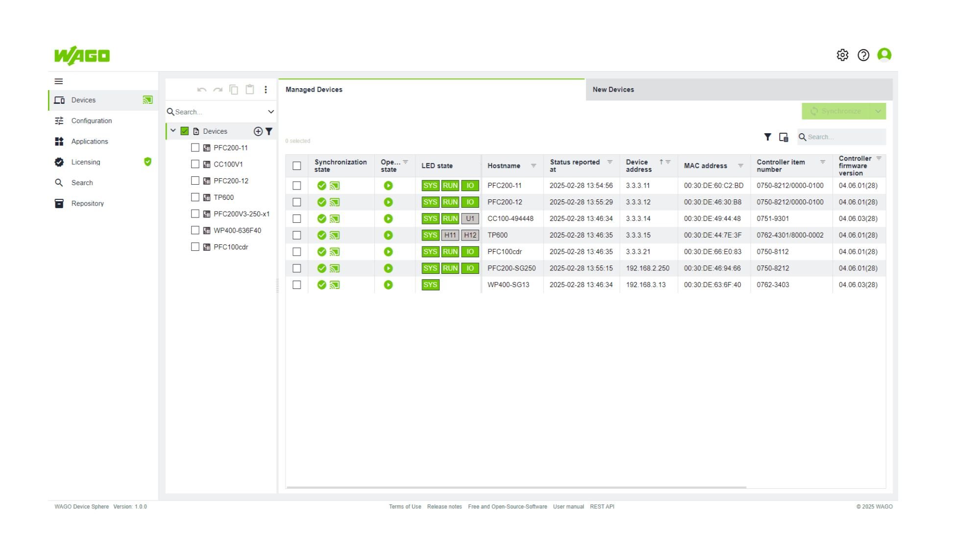Click the connection icon in WP400-SG13 row
980x551 pixels.
335,285
